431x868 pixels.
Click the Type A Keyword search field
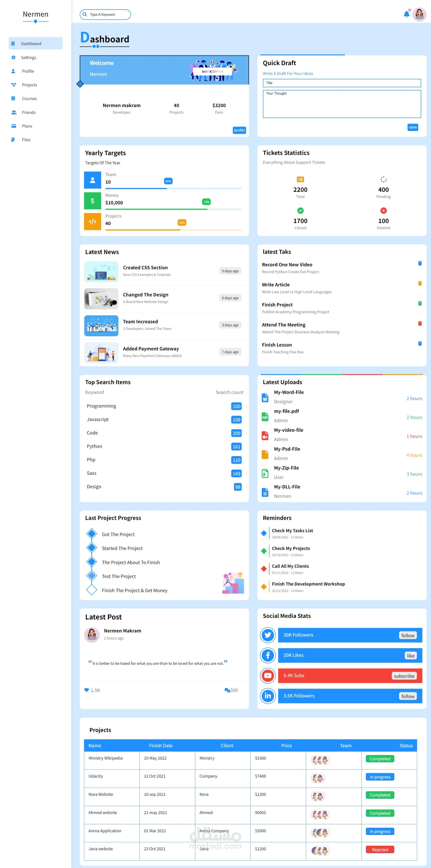[x=105, y=14]
